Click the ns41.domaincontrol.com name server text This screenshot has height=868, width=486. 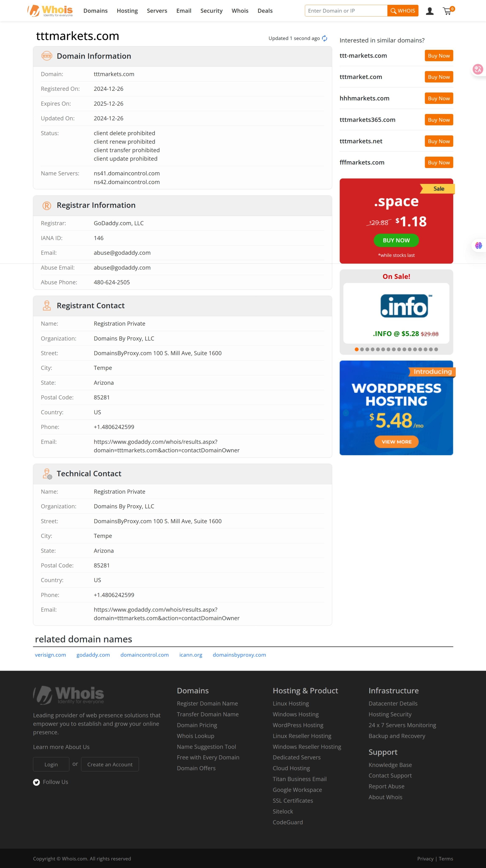tap(127, 173)
